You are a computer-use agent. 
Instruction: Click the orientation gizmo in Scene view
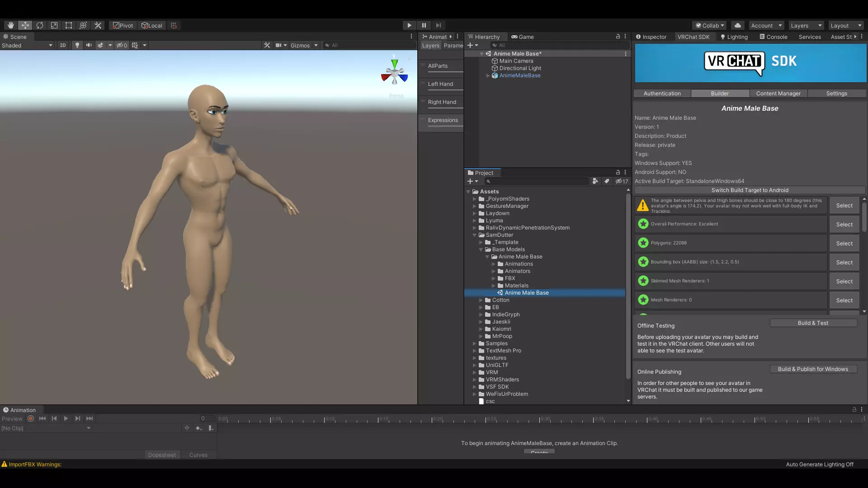395,74
